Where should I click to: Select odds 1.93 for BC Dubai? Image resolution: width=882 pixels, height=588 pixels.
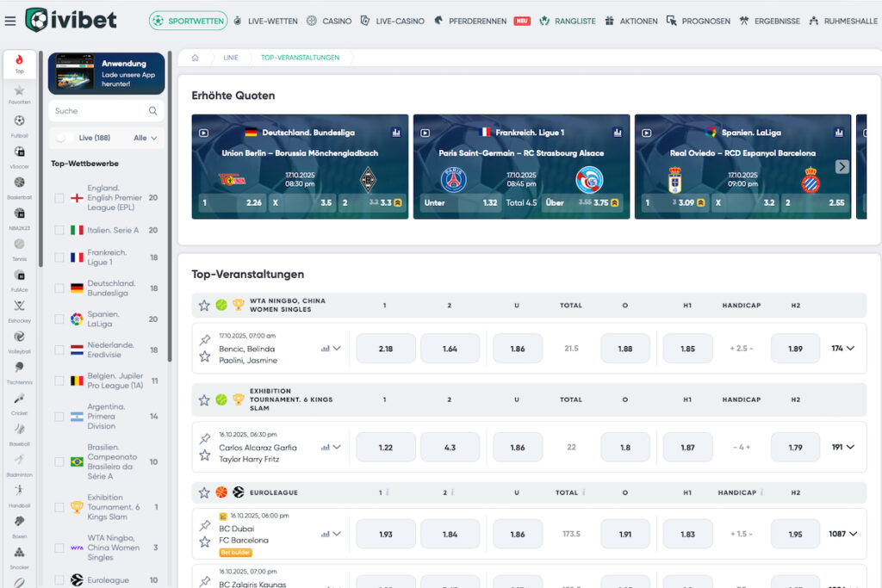[x=386, y=534]
